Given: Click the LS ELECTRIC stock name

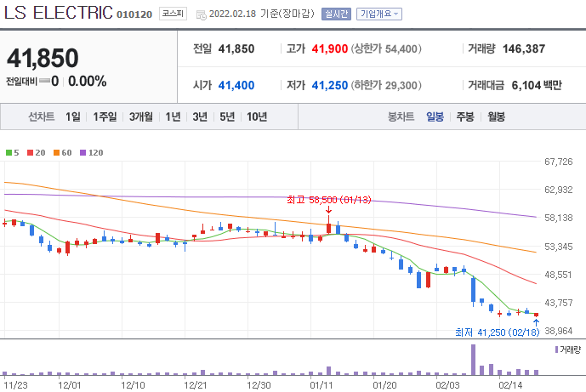Looking at the screenshot, I should click(x=59, y=13).
